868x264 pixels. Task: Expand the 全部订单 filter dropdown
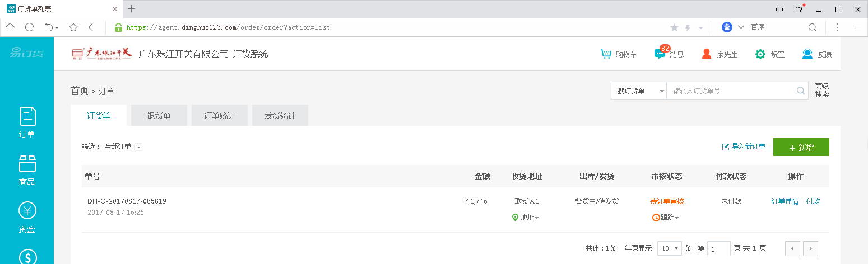[138, 147]
